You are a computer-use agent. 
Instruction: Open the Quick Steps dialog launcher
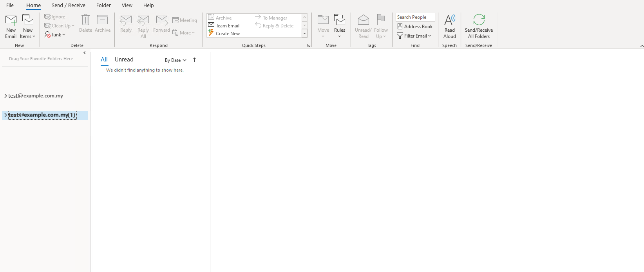coord(309,45)
